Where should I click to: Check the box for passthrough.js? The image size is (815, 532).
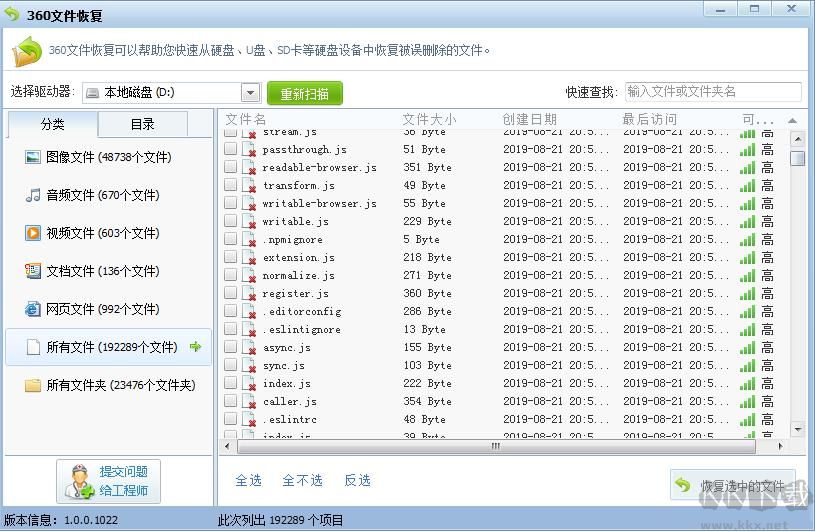(x=230, y=149)
